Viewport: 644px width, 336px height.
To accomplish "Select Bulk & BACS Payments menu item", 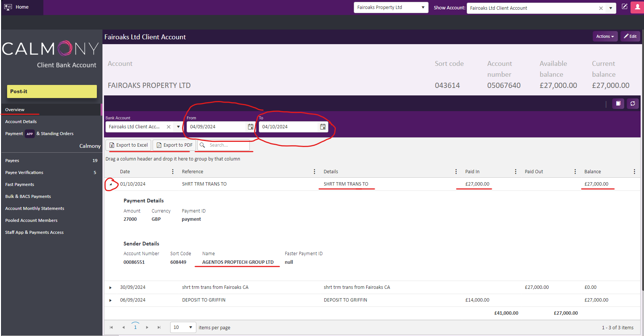I will [x=28, y=196].
